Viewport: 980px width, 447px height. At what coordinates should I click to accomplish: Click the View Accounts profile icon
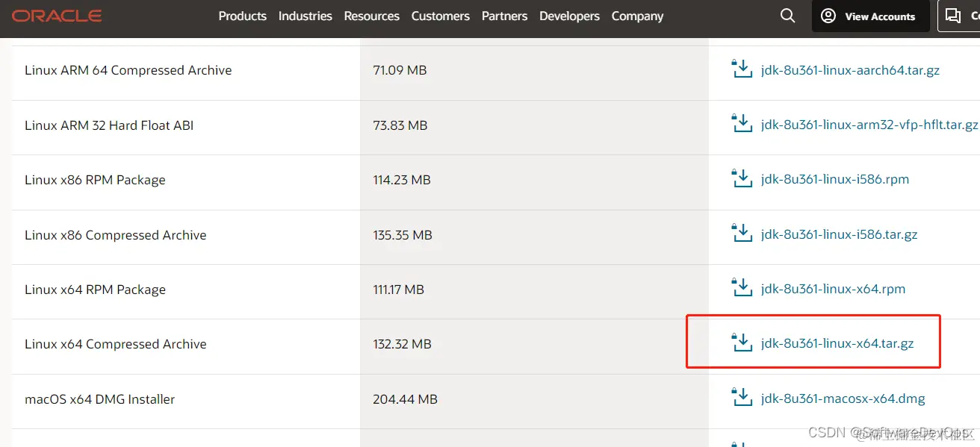click(x=828, y=16)
